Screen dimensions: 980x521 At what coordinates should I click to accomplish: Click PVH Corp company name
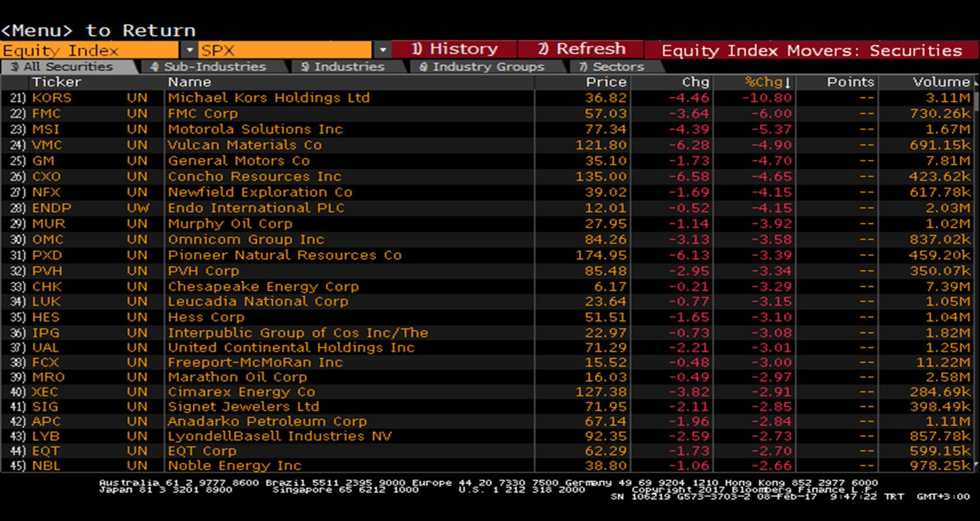(203, 271)
